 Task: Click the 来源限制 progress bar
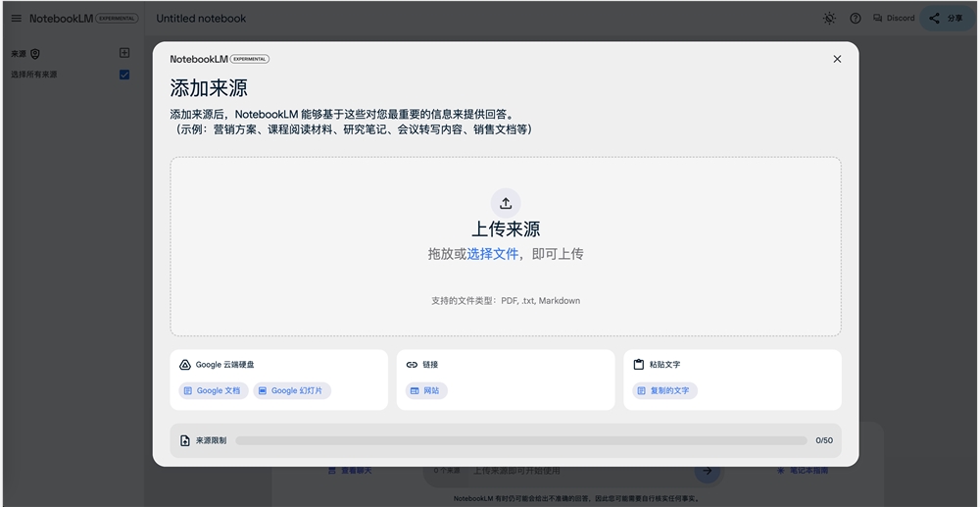[521, 440]
